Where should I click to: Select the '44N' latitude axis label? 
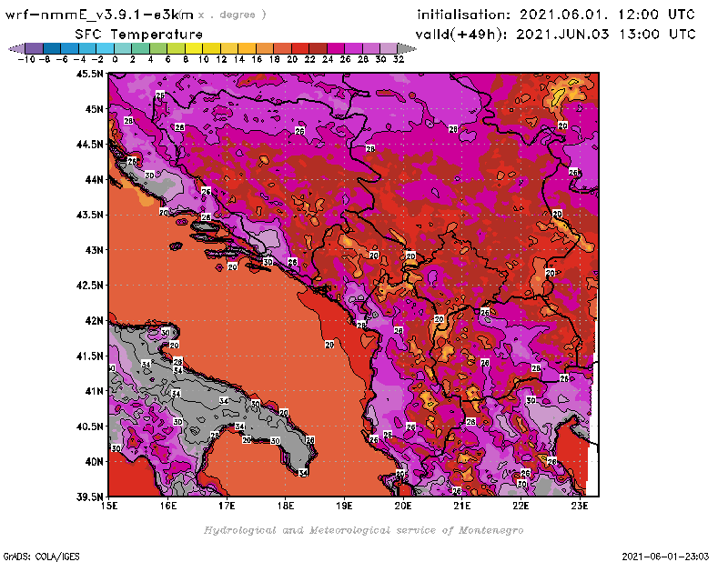(94, 179)
